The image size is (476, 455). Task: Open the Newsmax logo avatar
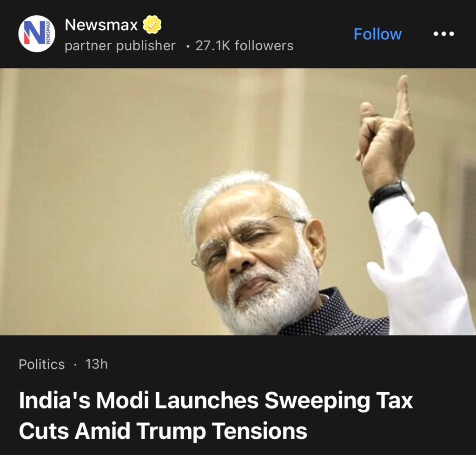37,33
